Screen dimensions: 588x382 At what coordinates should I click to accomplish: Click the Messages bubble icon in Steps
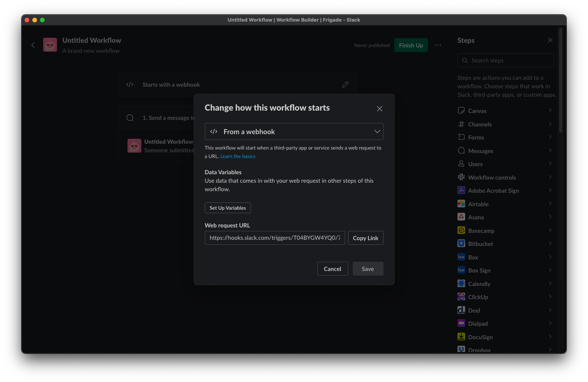[461, 150]
